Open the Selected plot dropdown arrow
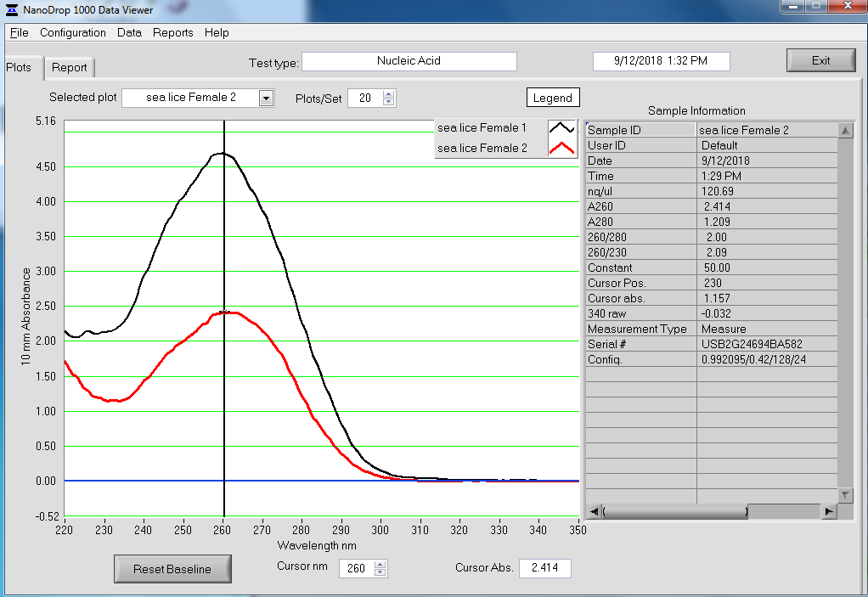The height and width of the screenshot is (597, 868). tap(266, 99)
